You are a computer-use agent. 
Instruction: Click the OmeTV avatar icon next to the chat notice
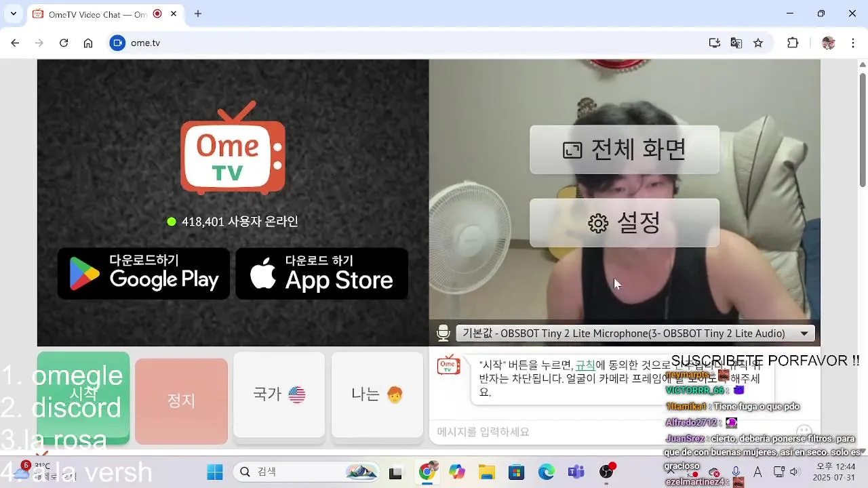(x=448, y=365)
